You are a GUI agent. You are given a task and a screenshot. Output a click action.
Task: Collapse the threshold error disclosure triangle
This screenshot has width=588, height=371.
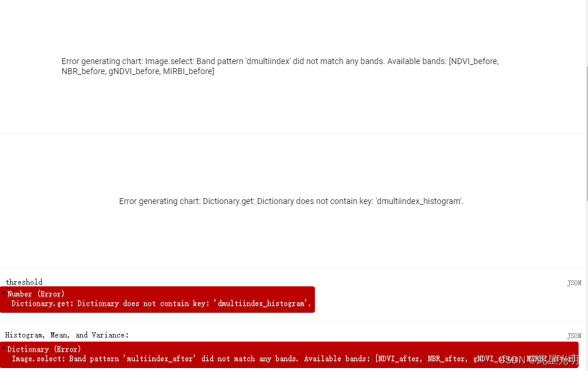tap(4, 293)
